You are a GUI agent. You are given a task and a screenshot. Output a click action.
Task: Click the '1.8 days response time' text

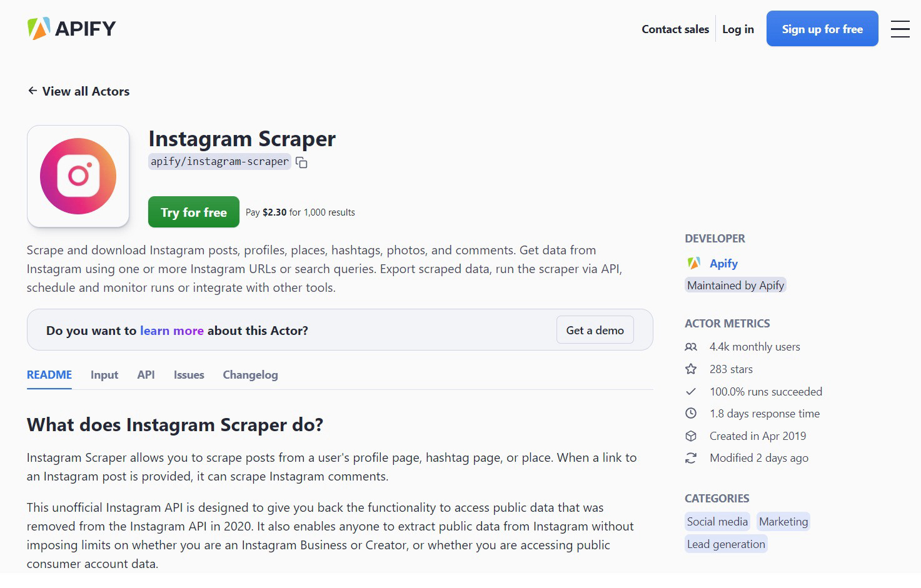coord(765,414)
